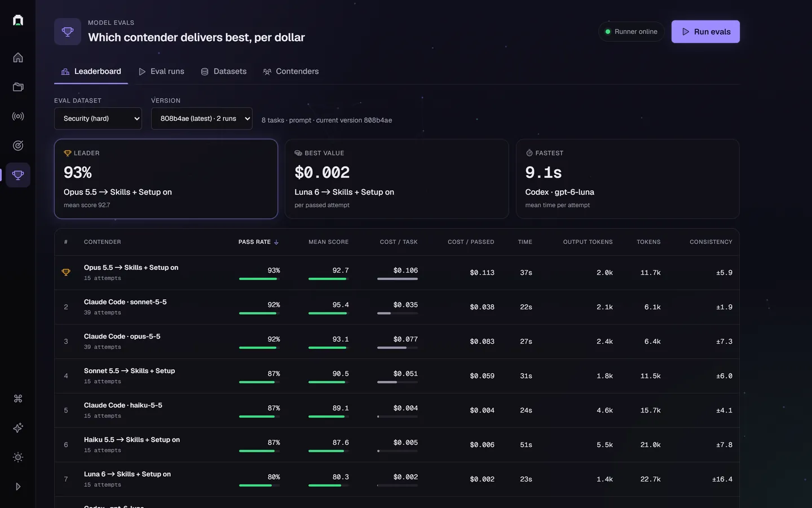
Task: Open the command shortcut icon in sidebar
Action: click(18, 398)
